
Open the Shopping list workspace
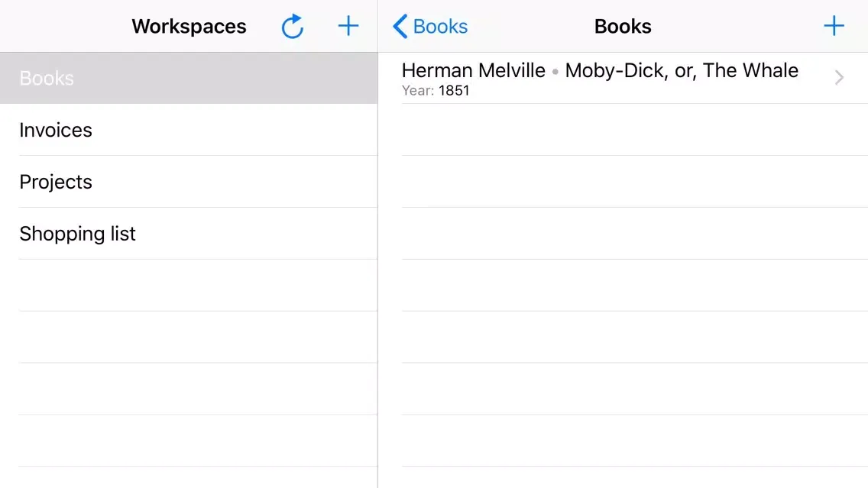189,233
